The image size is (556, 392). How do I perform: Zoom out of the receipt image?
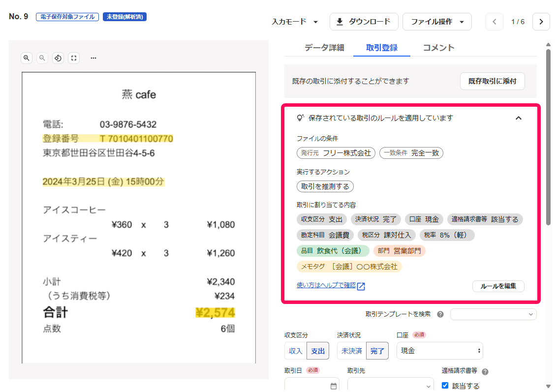click(42, 58)
